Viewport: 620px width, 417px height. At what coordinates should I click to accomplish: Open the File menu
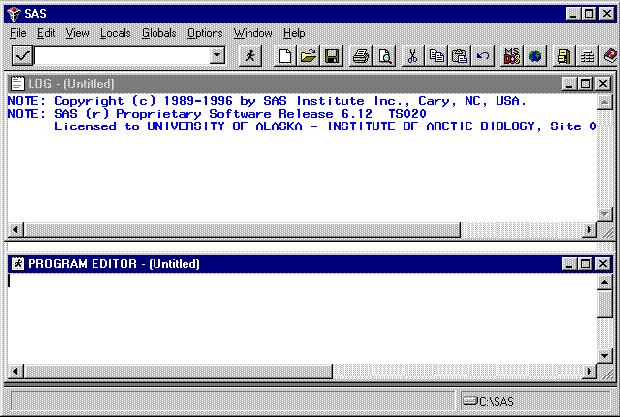tap(18, 33)
